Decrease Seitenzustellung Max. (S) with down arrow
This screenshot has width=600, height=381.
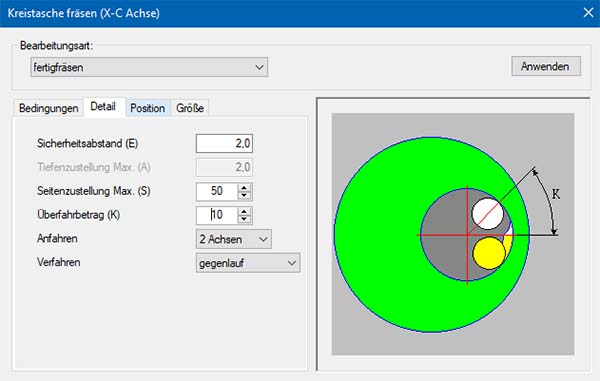[x=244, y=196]
